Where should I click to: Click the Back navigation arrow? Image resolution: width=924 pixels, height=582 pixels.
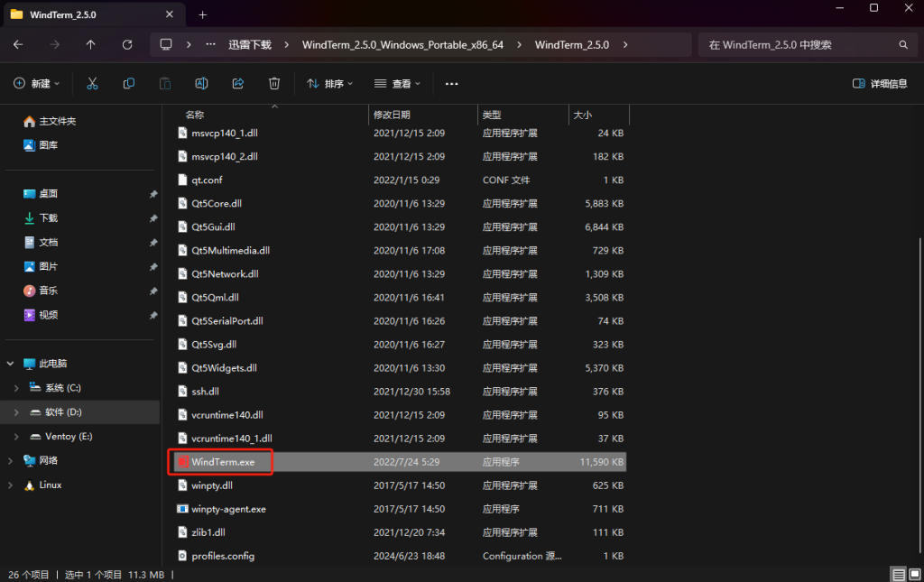coord(18,44)
